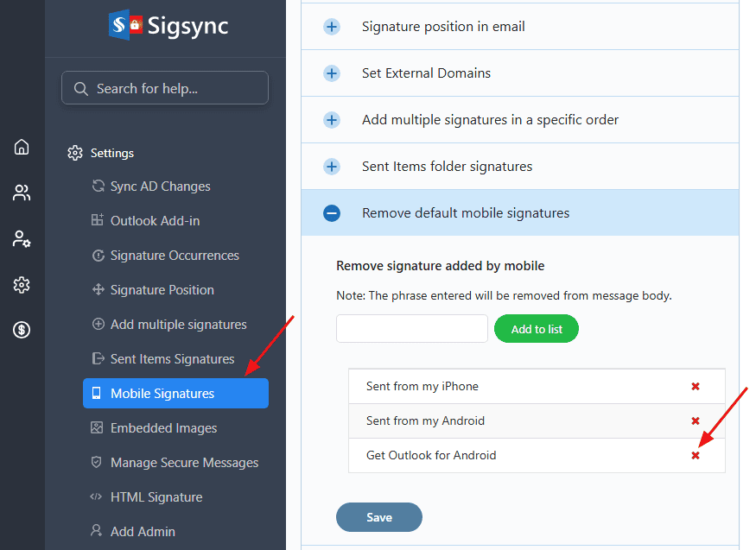Delete 'Sent from my Android' entry
This screenshot has width=756, height=550.
point(696,420)
